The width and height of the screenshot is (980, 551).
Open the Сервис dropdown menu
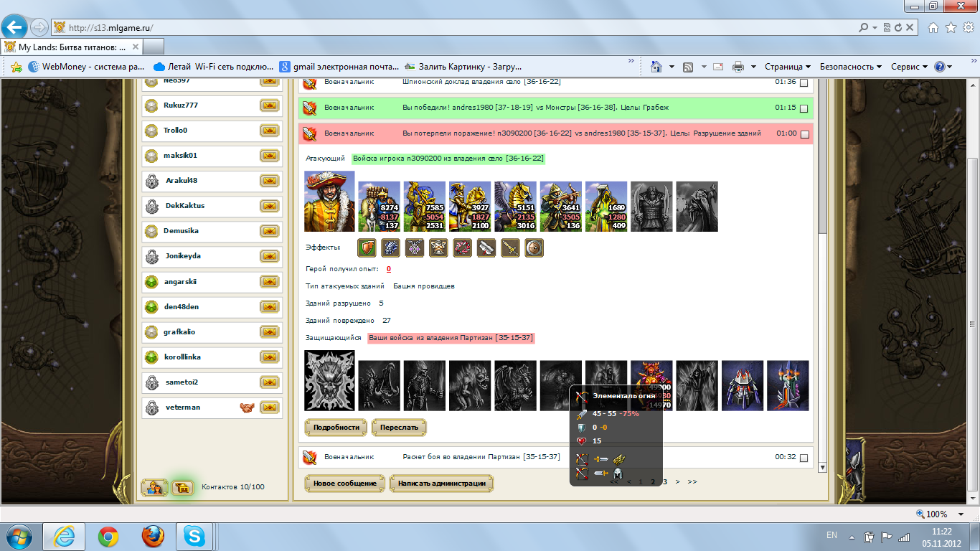click(x=910, y=67)
